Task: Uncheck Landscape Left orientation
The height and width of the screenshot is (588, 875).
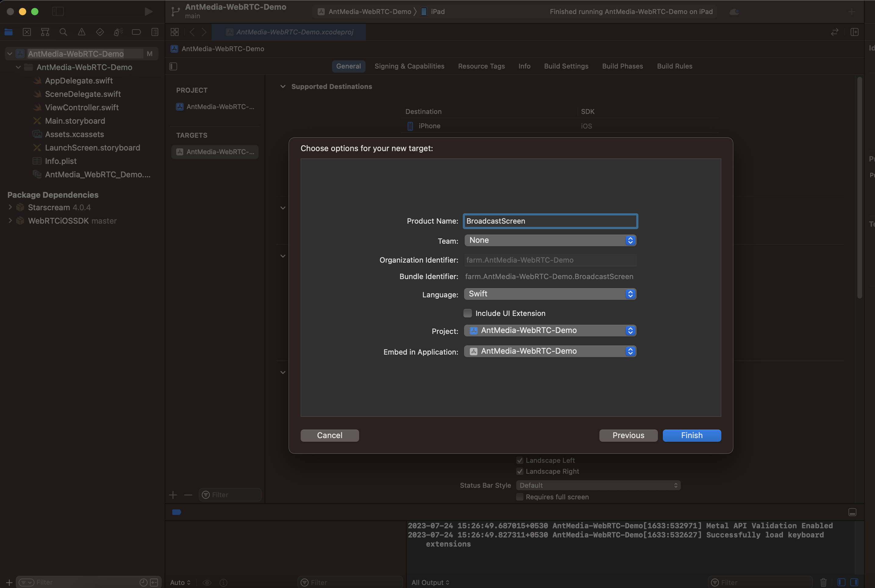Action: click(520, 461)
